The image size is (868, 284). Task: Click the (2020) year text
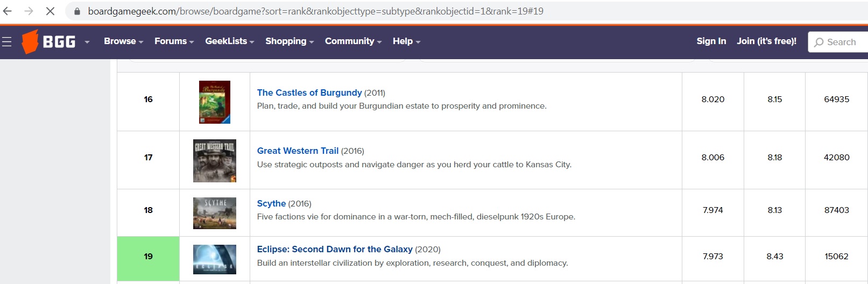428,249
